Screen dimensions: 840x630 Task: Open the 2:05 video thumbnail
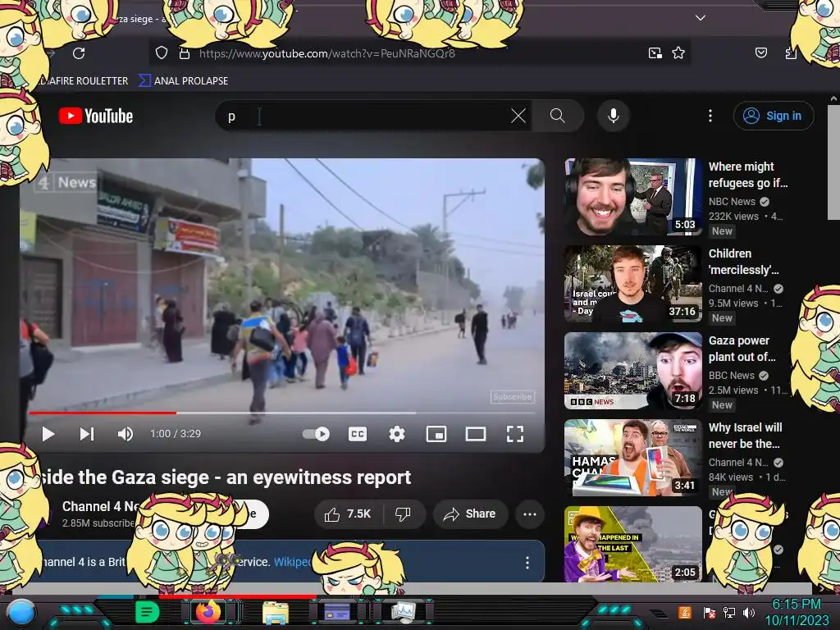pyautogui.click(x=632, y=545)
